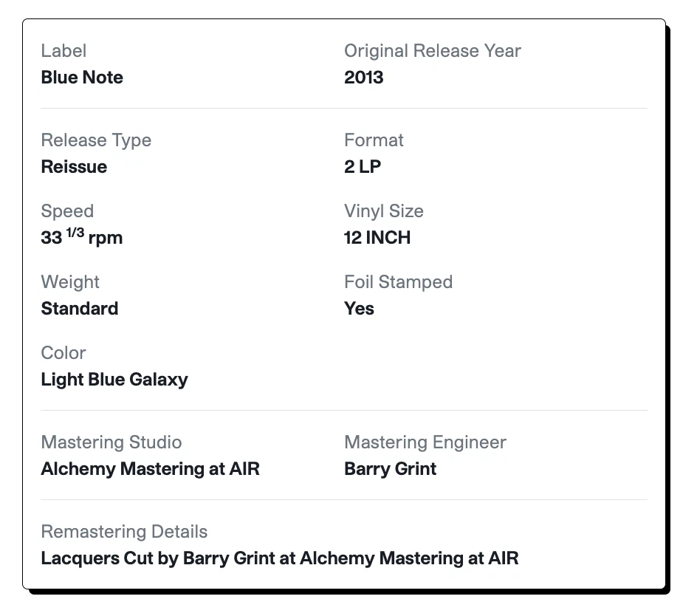Select the 2013 release year value
This screenshot has height=616, width=697.
[363, 78]
